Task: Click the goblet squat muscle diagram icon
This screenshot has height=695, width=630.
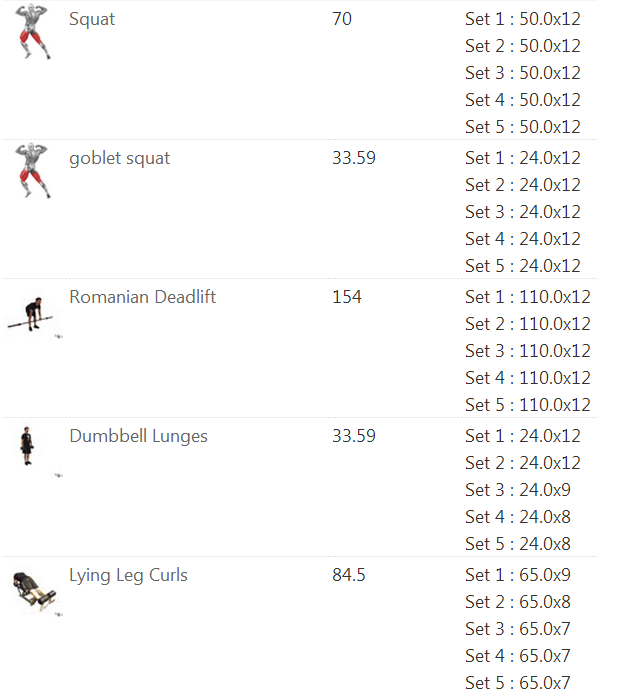Action: [x=32, y=170]
